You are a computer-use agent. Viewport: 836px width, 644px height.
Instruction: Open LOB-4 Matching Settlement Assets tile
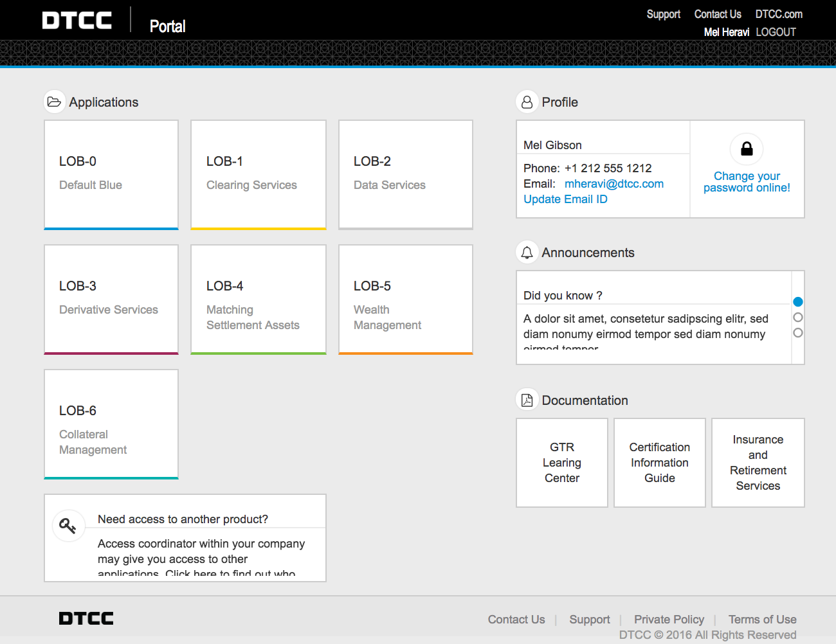pyautogui.click(x=259, y=300)
